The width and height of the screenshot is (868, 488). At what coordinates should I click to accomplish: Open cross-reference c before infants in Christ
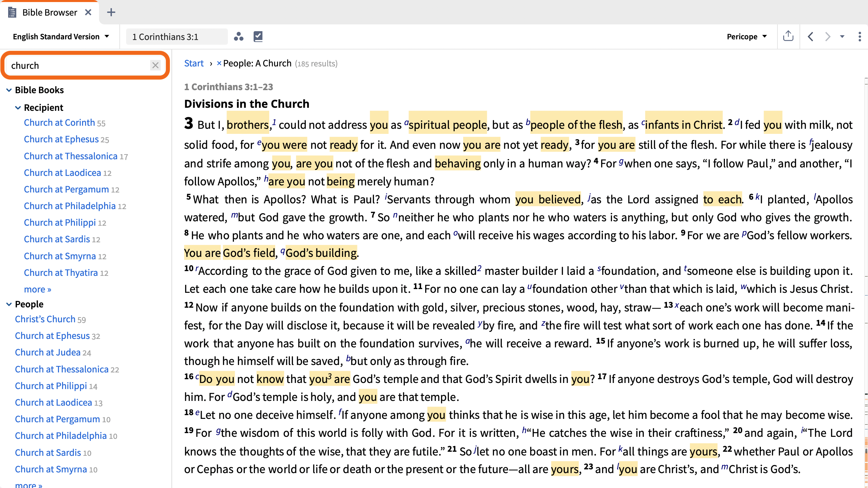[643, 123]
